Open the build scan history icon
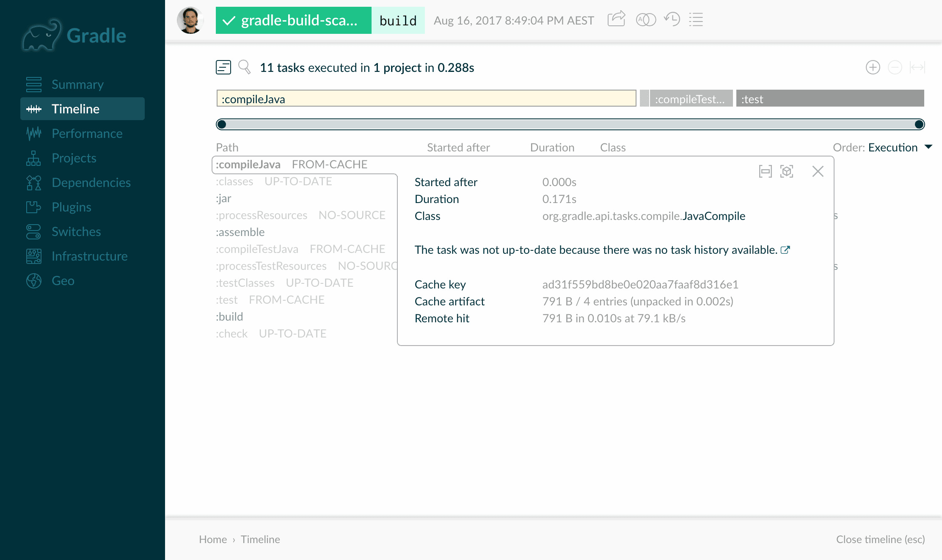The width and height of the screenshot is (942, 560). [x=672, y=19]
